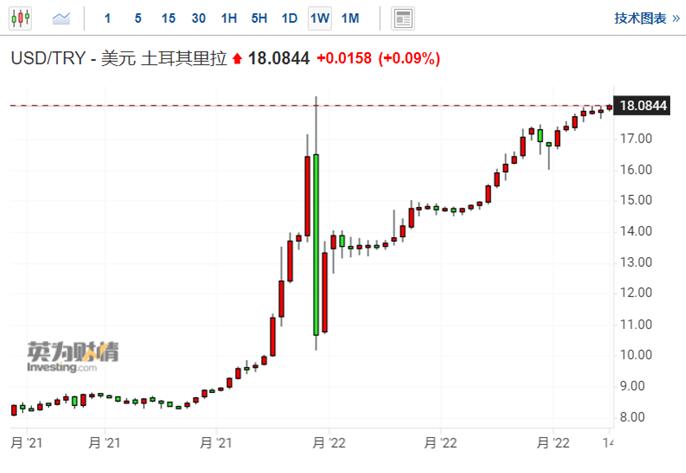Click the red up arrow beside the price

coord(236,60)
